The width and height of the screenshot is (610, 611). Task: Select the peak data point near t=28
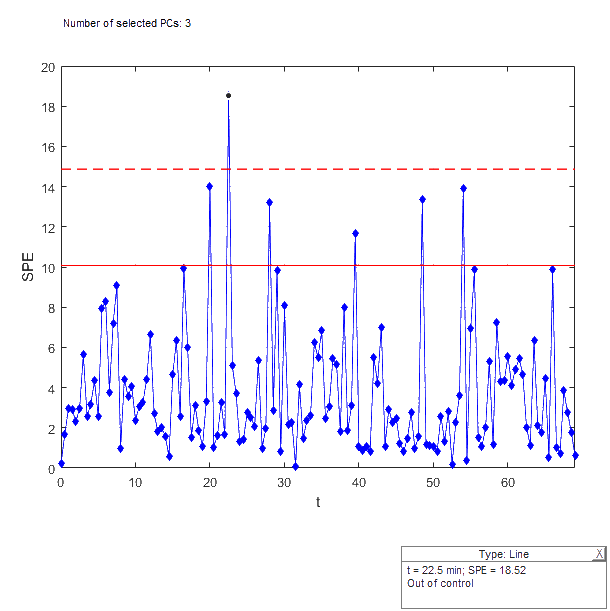click(269, 202)
